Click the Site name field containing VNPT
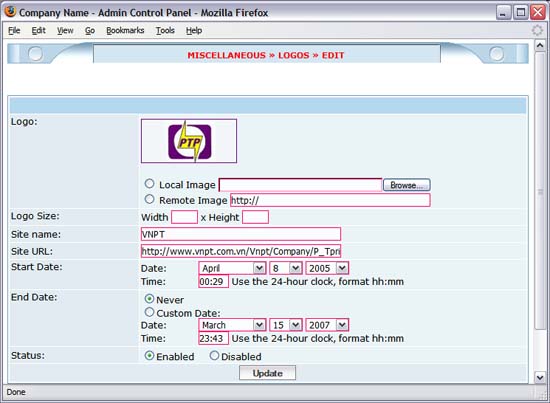This screenshot has height=403, width=550. [x=241, y=234]
